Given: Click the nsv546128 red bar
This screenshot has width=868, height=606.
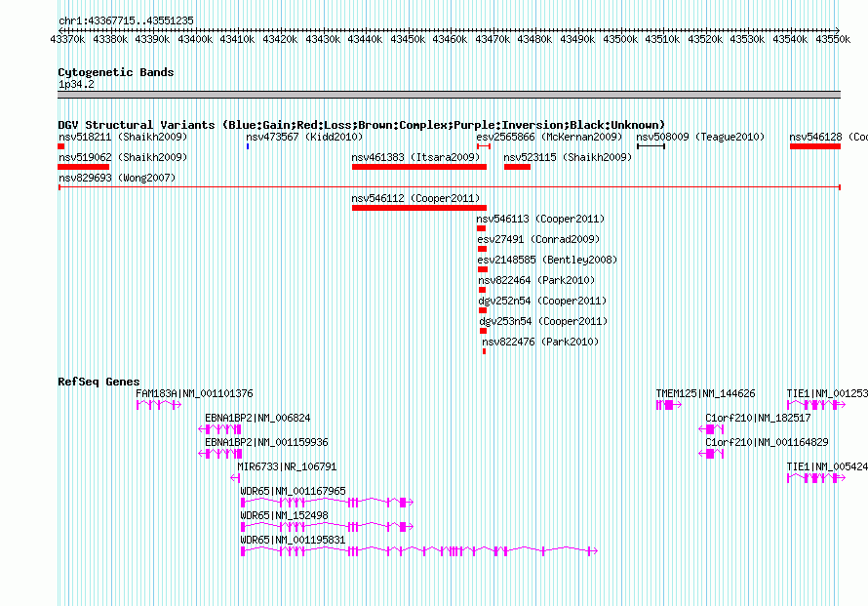Looking at the screenshot, I should [815, 146].
